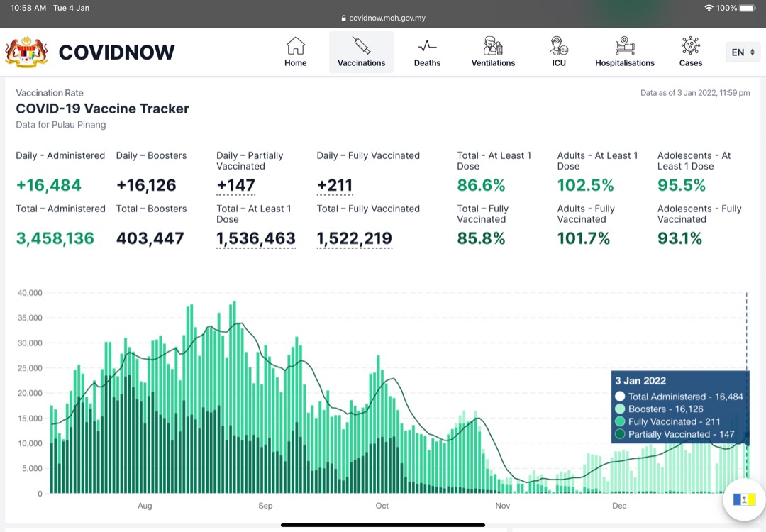Screen dimensions: 766x532
Task: Click the white Total Administered legend dot
Action: (620, 397)
